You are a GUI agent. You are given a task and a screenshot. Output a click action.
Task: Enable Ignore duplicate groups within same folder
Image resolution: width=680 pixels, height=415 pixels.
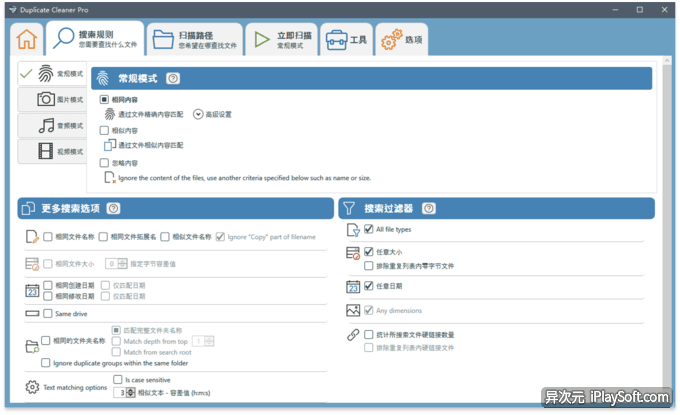pyautogui.click(x=46, y=363)
